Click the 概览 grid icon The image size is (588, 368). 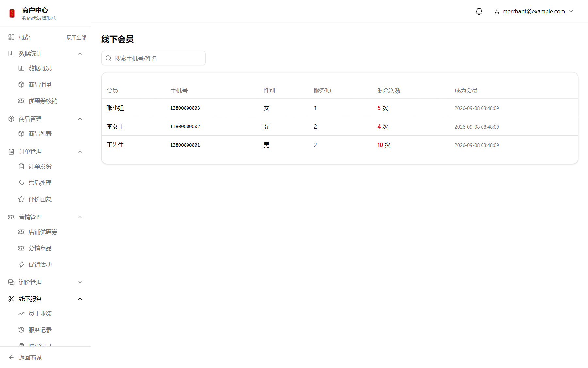click(x=11, y=37)
